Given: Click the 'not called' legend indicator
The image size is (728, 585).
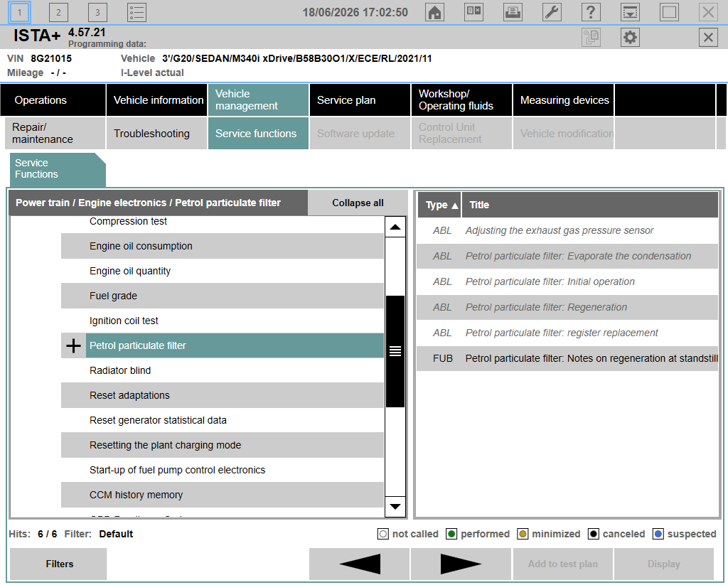Looking at the screenshot, I should (x=383, y=535).
